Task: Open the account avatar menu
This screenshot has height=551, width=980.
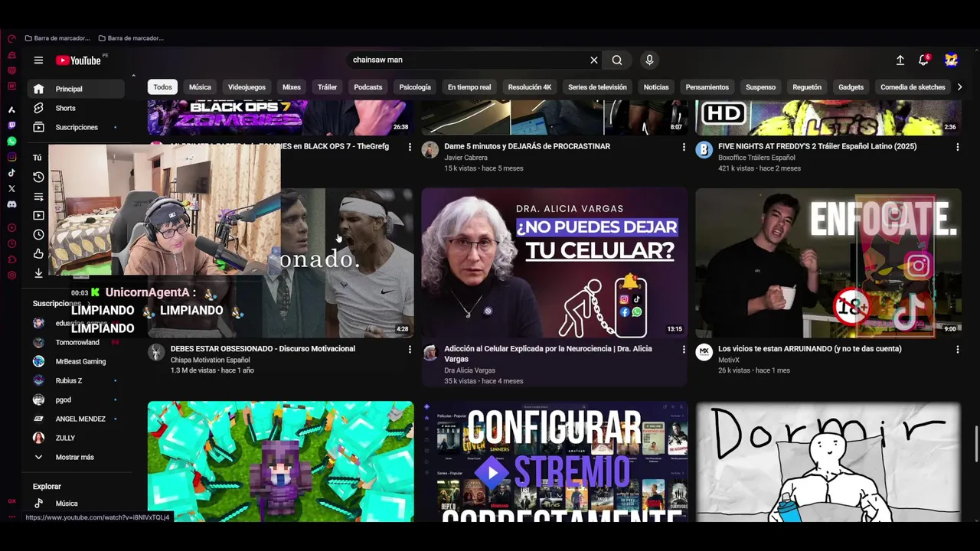Action: coord(951,60)
